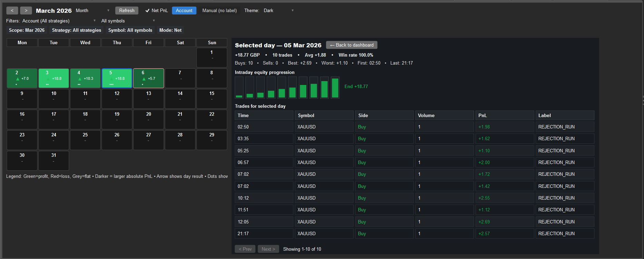
Task: Go to the next month arrow
Action: point(26,11)
